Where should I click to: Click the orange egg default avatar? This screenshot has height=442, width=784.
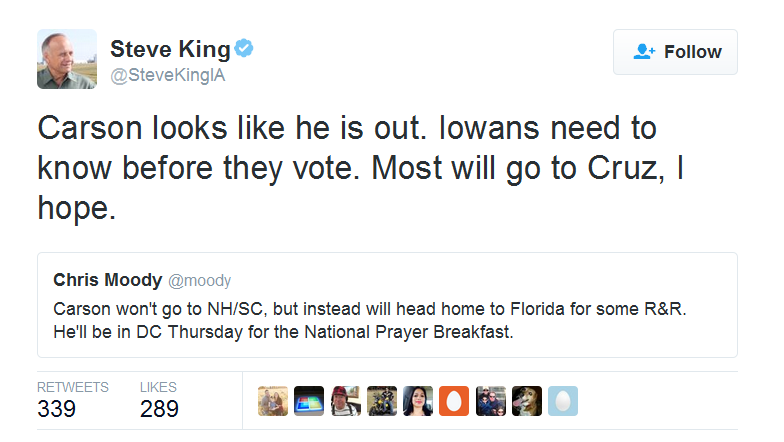point(454,401)
